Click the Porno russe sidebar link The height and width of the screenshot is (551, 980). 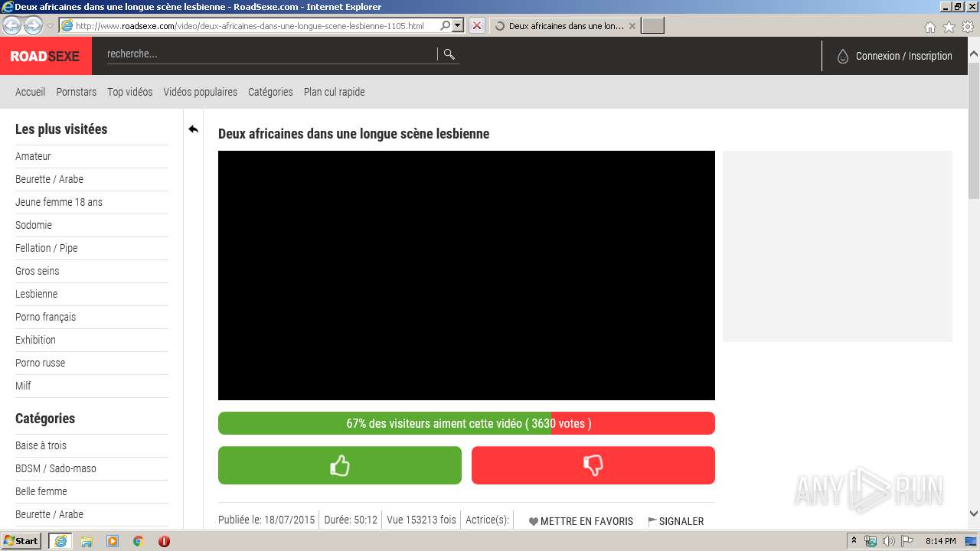coord(40,363)
